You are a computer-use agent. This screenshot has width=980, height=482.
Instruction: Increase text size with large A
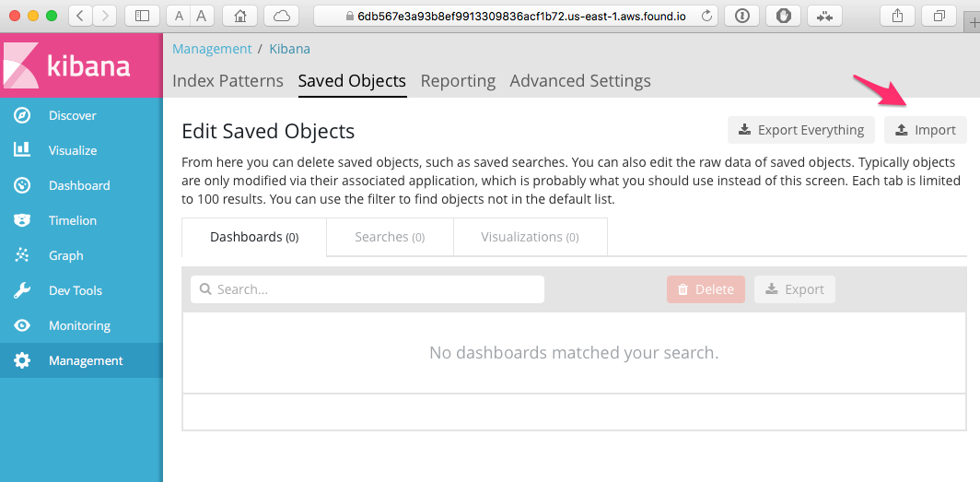point(202,17)
